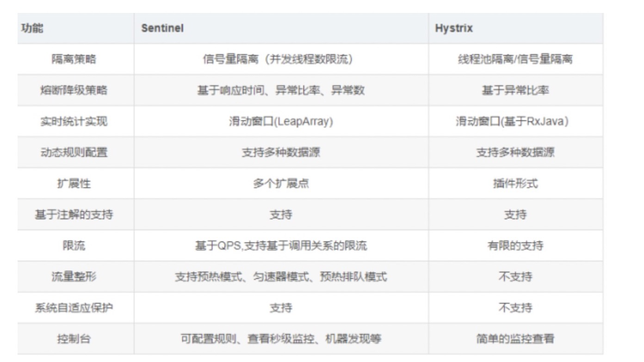This screenshot has width=644, height=362.
Task: Select the '多个扩展点' cell
Action: 281,183
